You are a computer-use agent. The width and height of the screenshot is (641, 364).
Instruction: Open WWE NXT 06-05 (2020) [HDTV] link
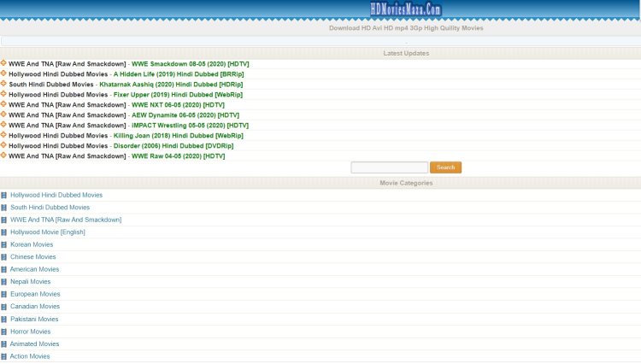click(x=178, y=105)
